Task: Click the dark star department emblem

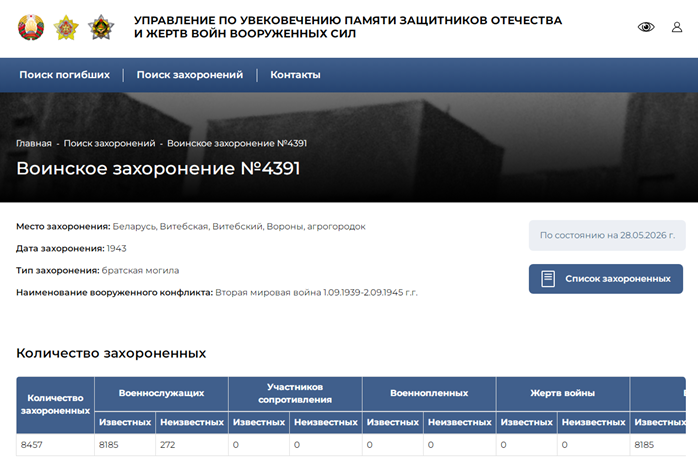Action: [x=101, y=28]
